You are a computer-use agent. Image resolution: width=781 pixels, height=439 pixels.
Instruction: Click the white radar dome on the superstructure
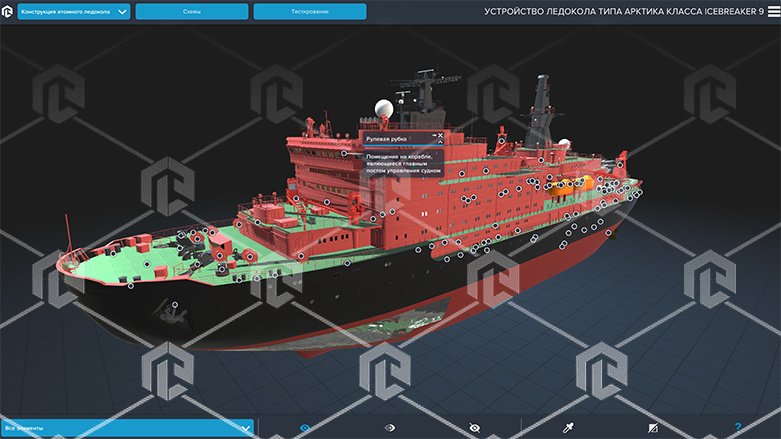click(384, 108)
